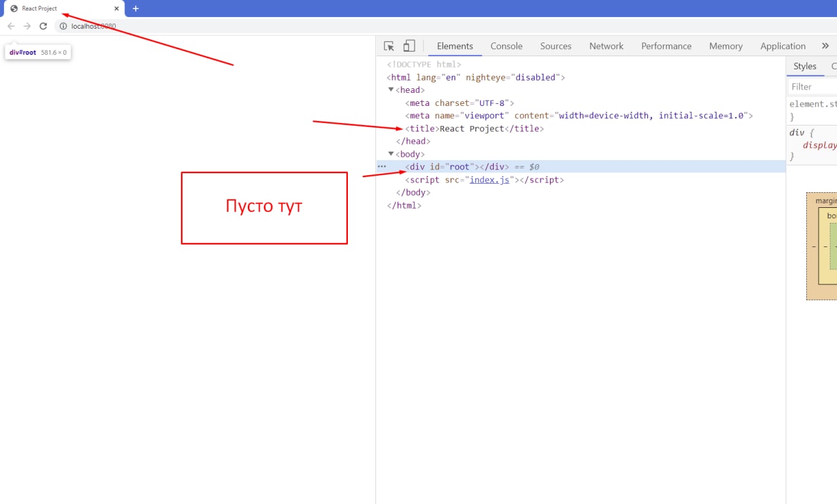Switch to the Elements tab
The image size is (837, 504).
tap(455, 46)
